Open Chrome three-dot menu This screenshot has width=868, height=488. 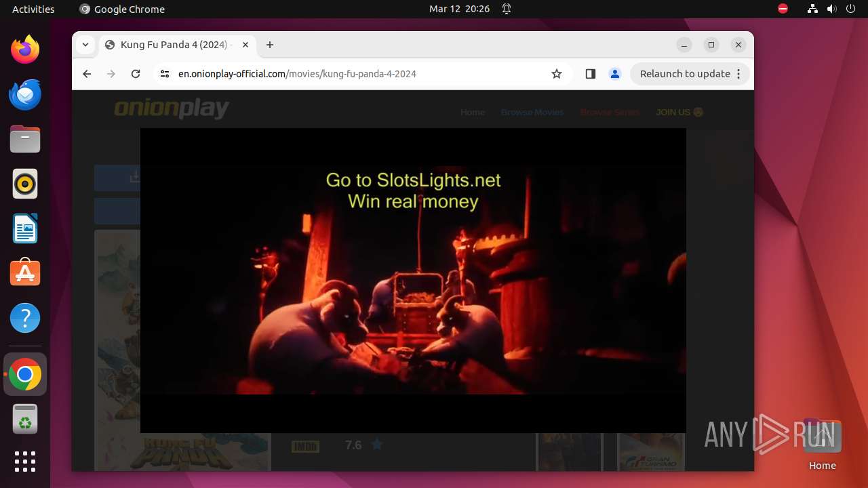tap(738, 74)
